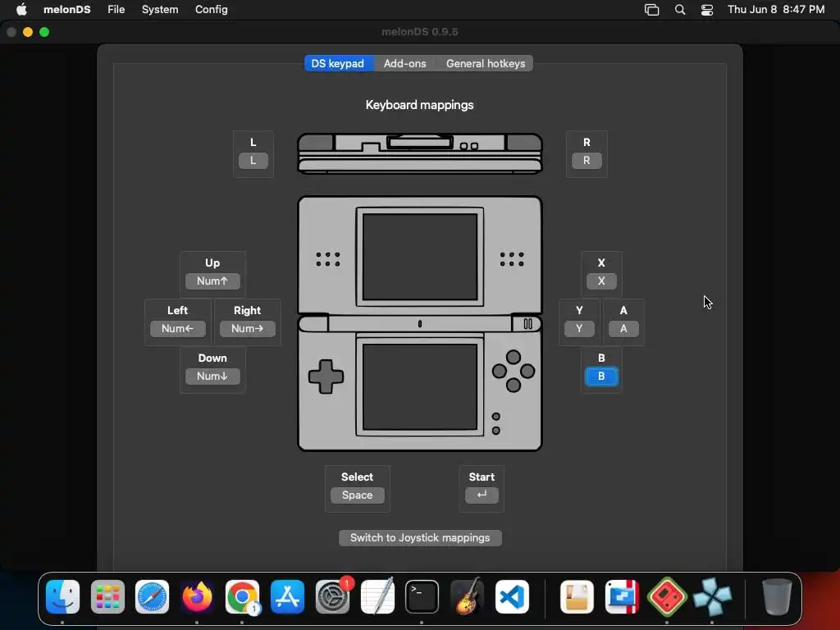Remap the Down key Num↓ button

click(x=212, y=377)
